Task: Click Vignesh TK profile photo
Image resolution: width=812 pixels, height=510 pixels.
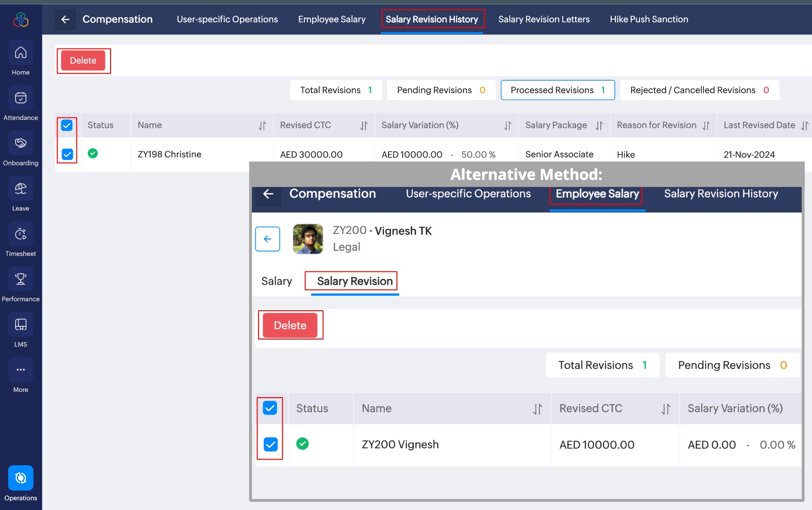Action: pyautogui.click(x=308, y=239)
